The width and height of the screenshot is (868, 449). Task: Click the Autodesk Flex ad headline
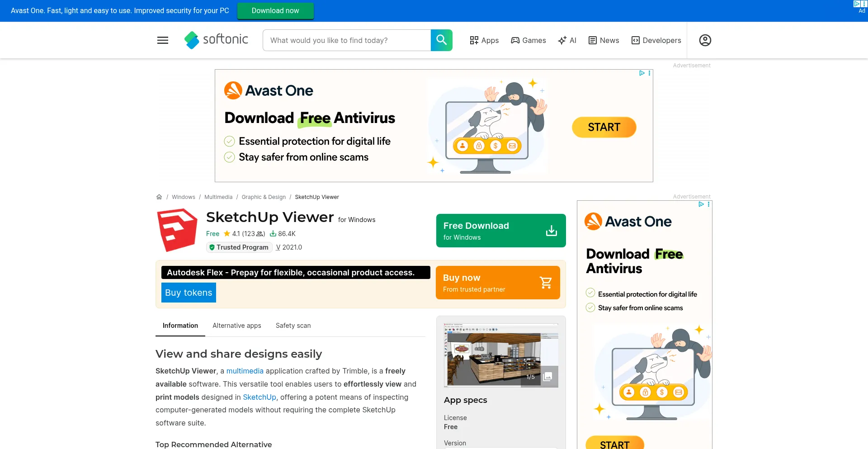pyautogui.click(x=296, y=273)
